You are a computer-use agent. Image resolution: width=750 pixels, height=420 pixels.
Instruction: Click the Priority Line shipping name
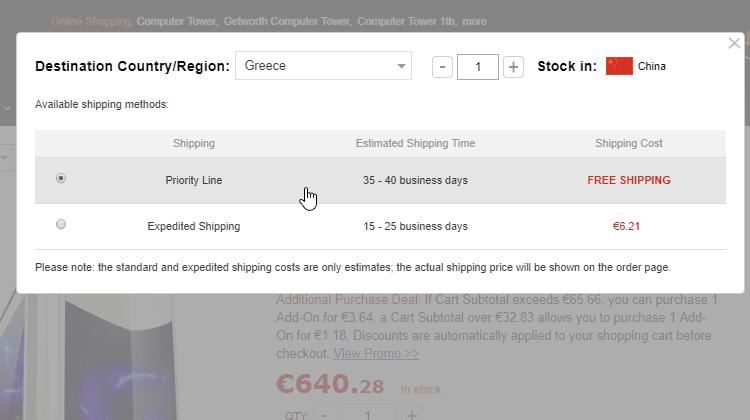(194, 180)
